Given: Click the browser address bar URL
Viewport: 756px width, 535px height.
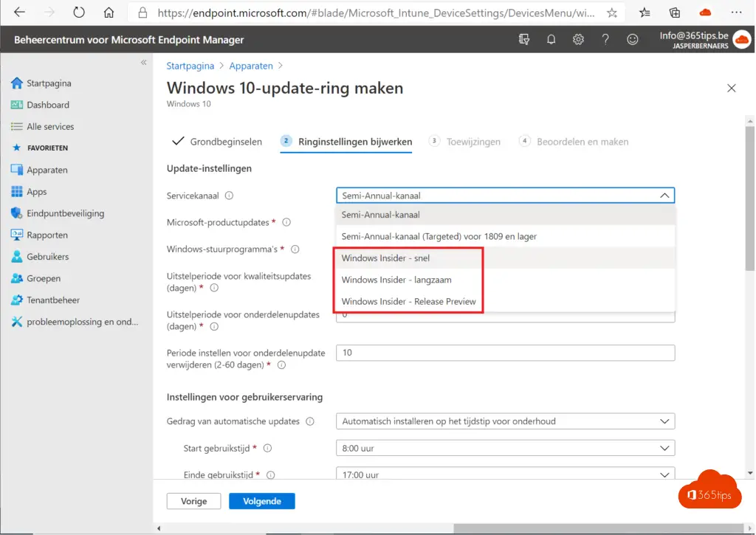Looking at the screenshot, I should point(376,13).
